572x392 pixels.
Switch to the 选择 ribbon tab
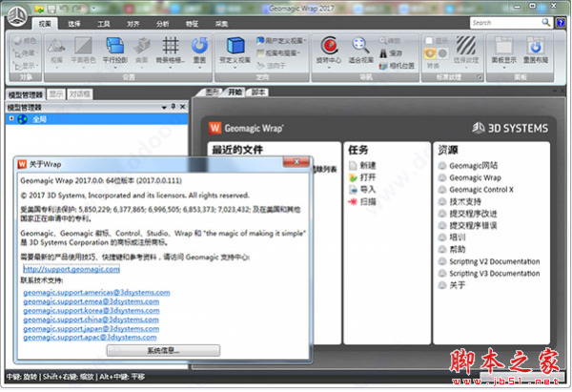74,24
